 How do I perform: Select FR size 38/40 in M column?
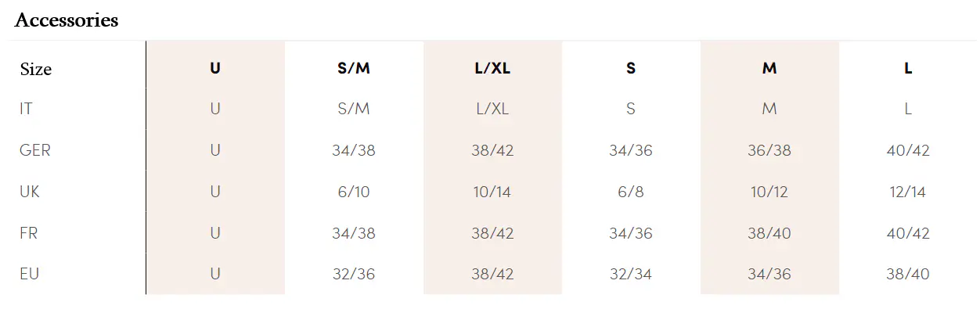[769, 233]
